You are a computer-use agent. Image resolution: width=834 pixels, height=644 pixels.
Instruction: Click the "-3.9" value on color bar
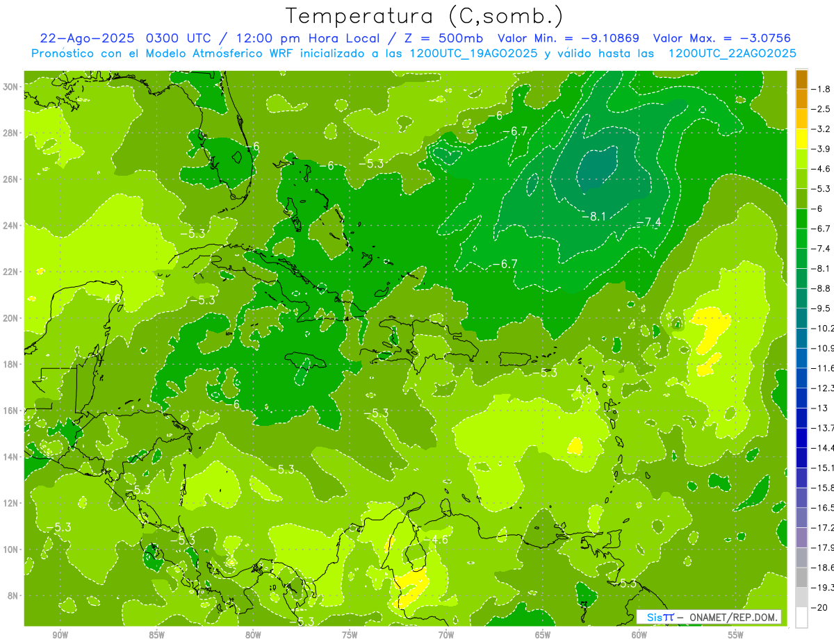[x=822, y=149]
